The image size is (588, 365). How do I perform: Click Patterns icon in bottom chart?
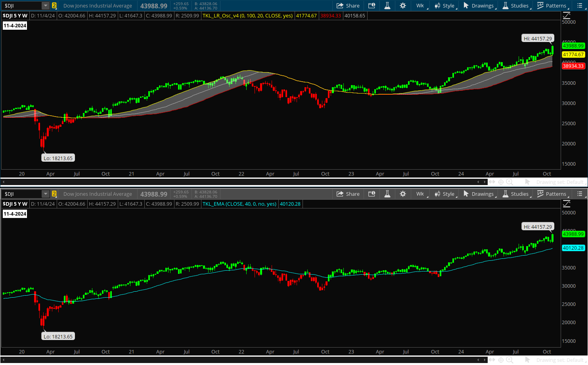tap(540, 194)
